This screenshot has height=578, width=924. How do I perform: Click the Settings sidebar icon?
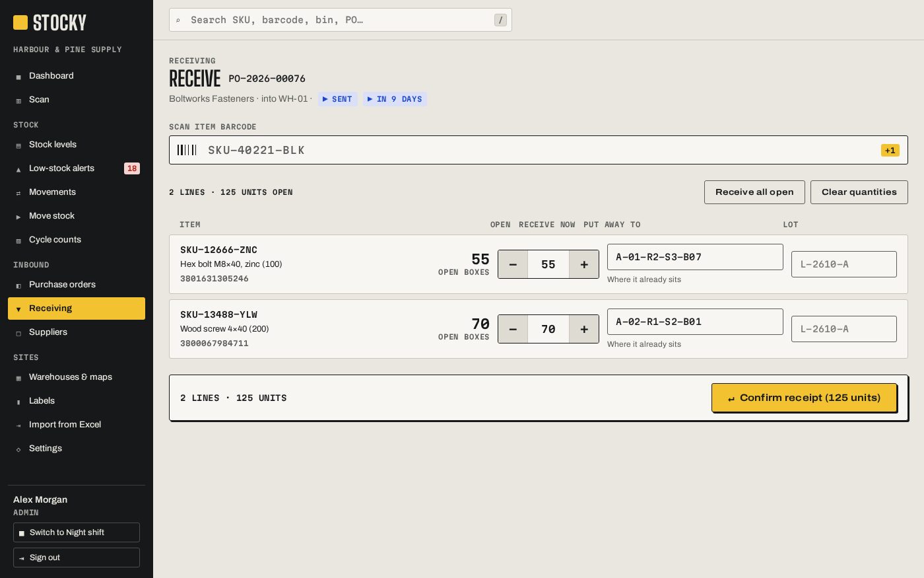point(18,449)
